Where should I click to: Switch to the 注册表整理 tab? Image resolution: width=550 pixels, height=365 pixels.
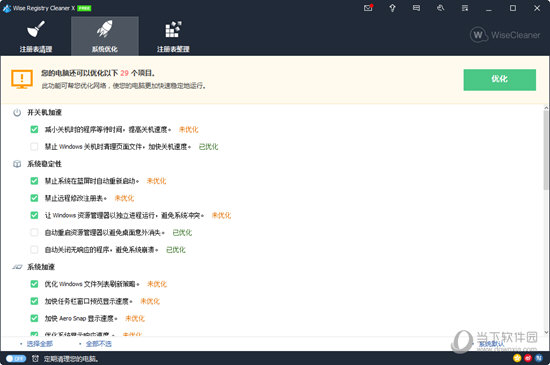(x=173, y=36)
